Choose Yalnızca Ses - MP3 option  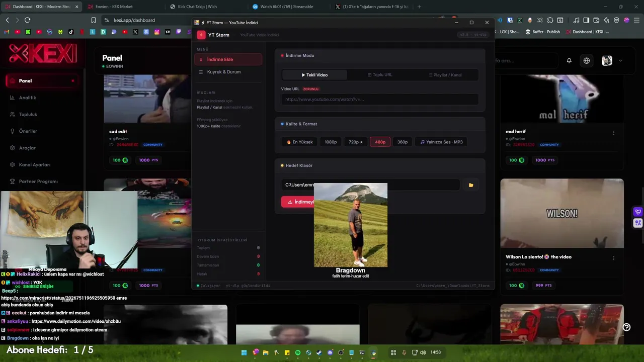click(441, 142)
